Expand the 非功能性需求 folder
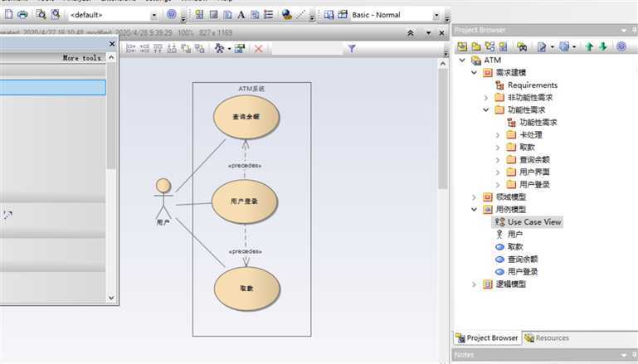 click(x=486, y=98)
